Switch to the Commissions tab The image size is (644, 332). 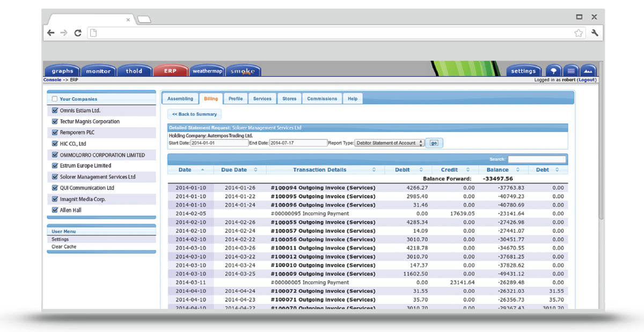(322, 99)
